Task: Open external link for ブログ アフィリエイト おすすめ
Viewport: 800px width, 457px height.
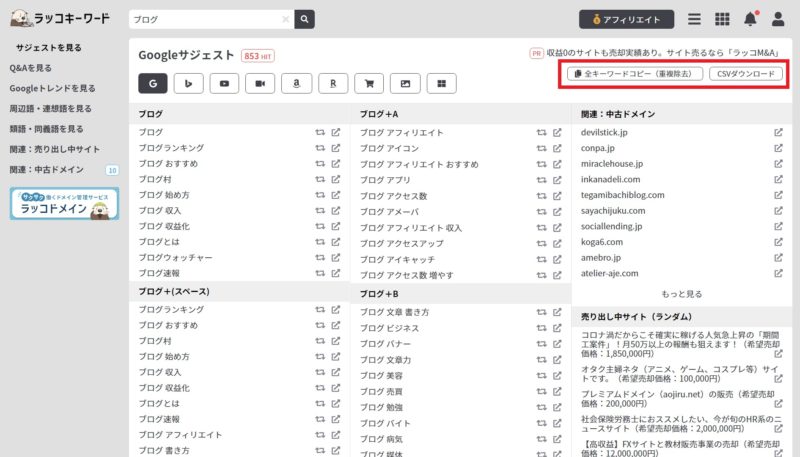Action: pos(557,164)
